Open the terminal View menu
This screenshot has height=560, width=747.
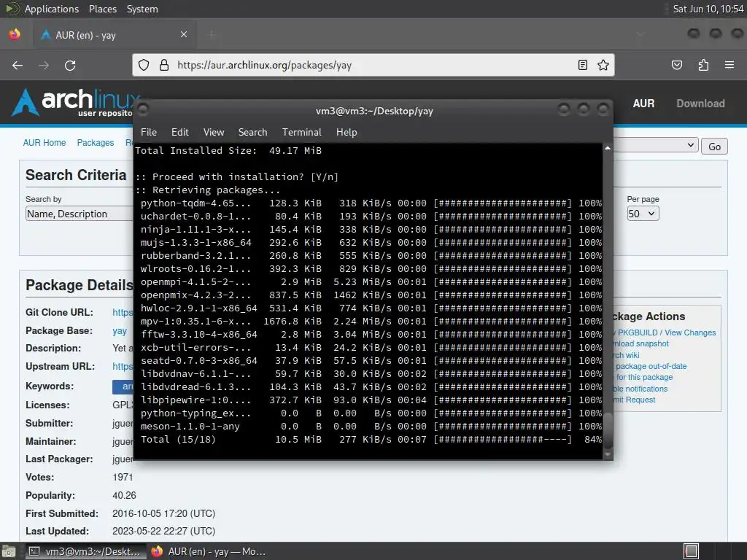click(x=214, y=133)
